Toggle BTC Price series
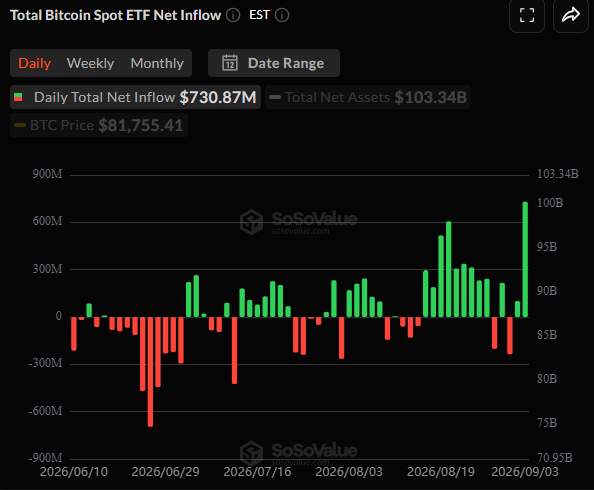 (x=99, y=125)
